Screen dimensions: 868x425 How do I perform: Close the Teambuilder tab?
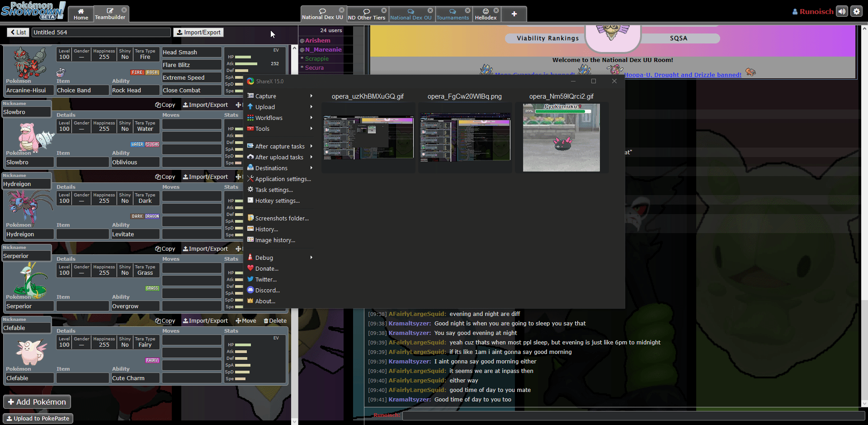124,10
